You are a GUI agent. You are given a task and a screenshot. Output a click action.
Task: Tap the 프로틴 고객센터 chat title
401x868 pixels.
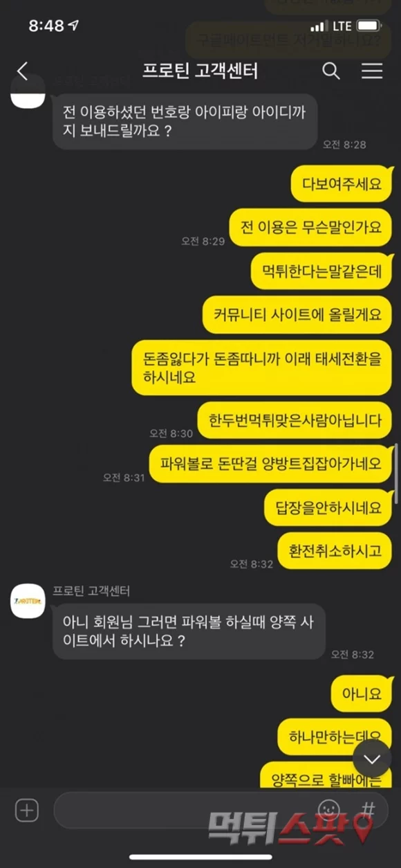pos(200,71)
